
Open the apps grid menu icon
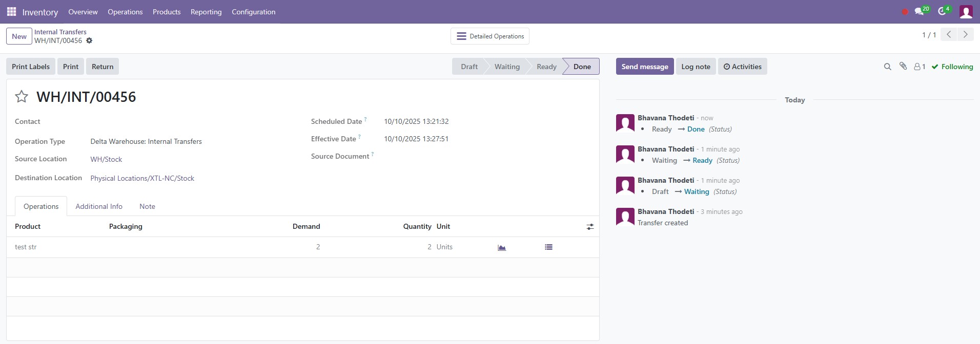(x=11, y=12)
